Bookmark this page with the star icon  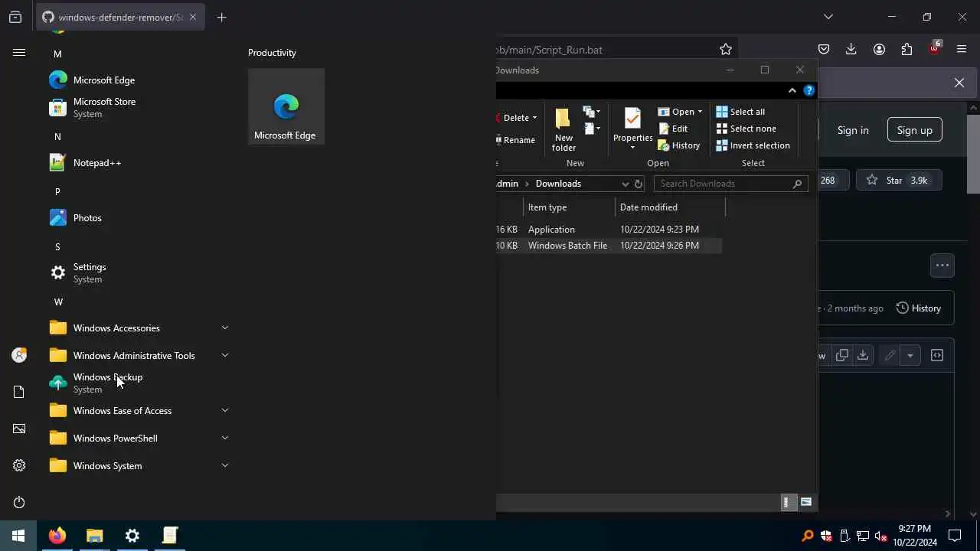pos(726,50)
